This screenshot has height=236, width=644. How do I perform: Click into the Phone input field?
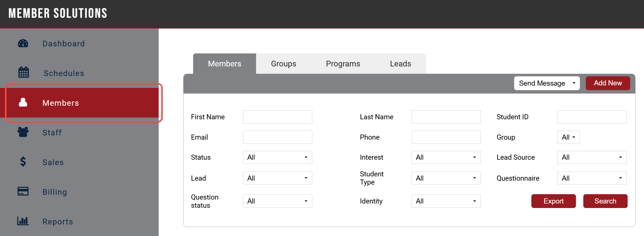pyautogui.click(x=446, y=137)
